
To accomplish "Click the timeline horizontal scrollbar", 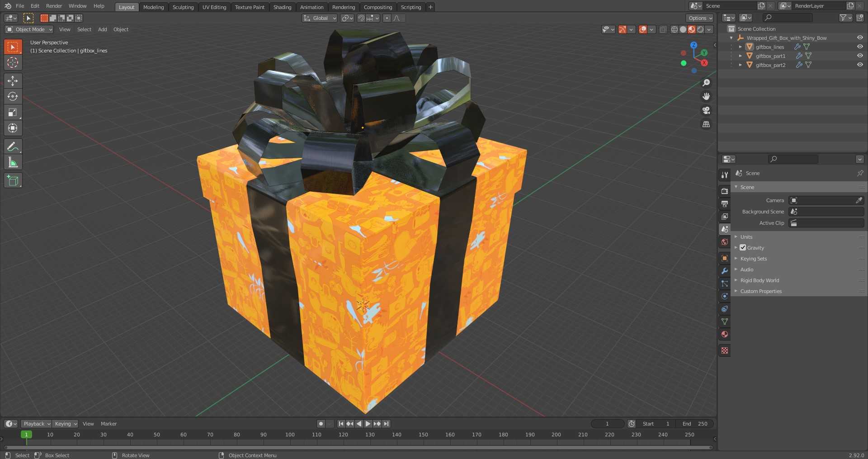I will coord(358,448).
